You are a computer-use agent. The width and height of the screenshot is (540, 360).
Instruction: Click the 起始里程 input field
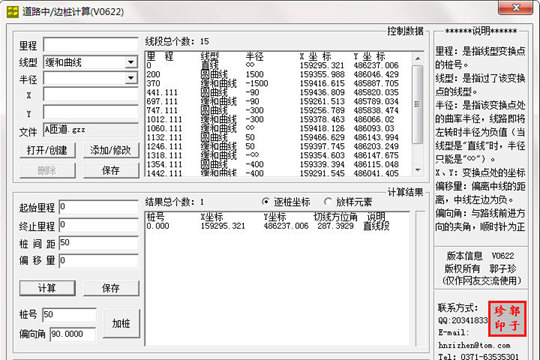[98, 207]
